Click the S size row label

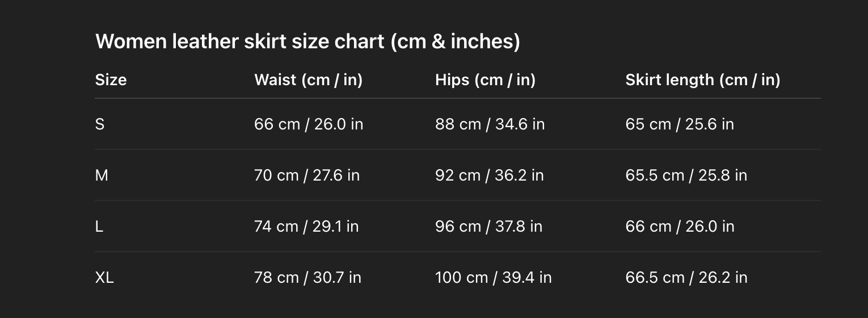pyautogui.click(x=100, y=124)
